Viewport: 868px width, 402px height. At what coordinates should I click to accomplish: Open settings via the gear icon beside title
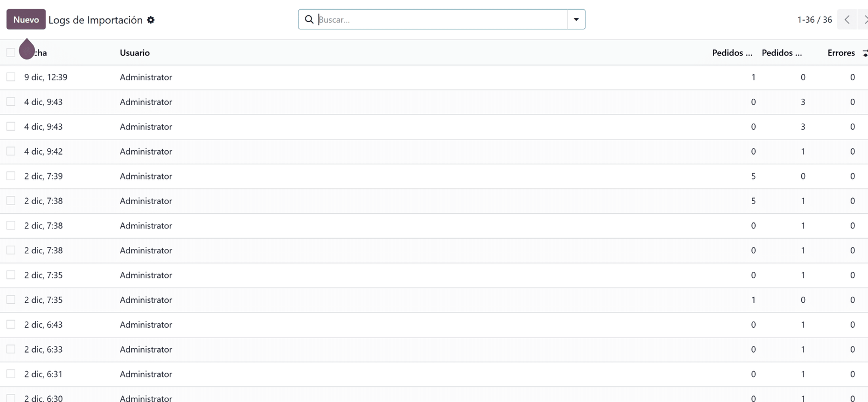[x=151, y=20]
